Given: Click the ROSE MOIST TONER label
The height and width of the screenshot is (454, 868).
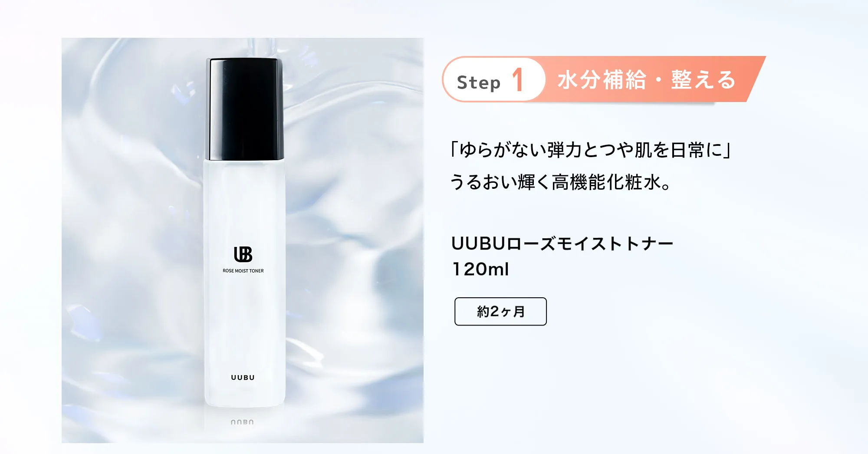Looking at the screenshot, I should tap(243, 271).
